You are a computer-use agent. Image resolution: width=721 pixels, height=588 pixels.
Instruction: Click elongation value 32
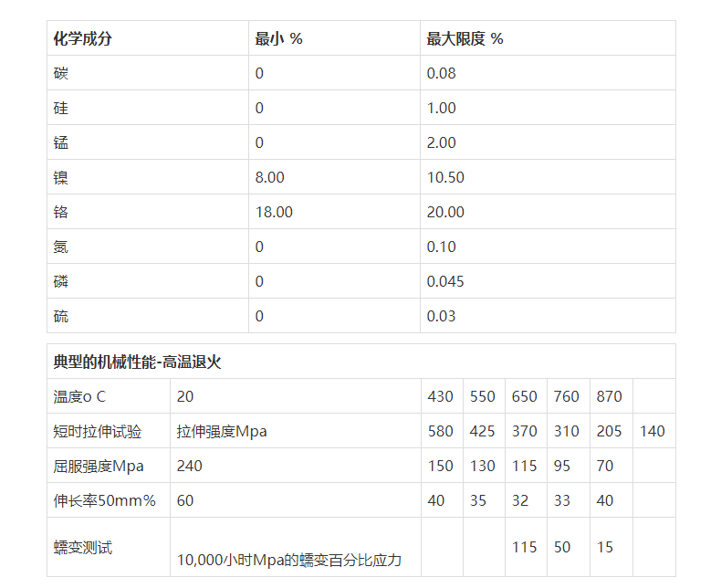coord(520,500)
